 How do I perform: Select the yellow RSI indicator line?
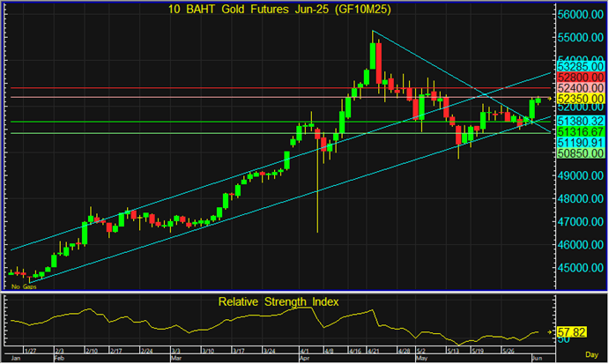[x=176, y=323]
